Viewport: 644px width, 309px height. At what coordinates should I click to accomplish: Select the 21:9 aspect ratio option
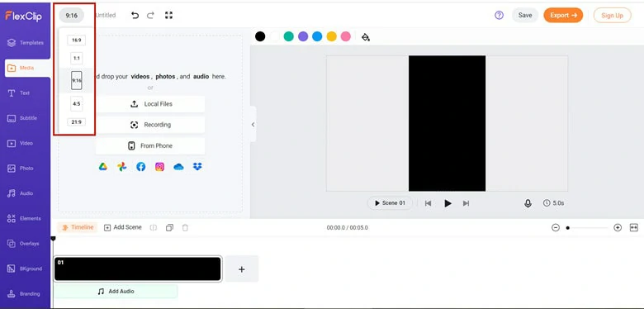pyautogui.click(x=77, y=122)
